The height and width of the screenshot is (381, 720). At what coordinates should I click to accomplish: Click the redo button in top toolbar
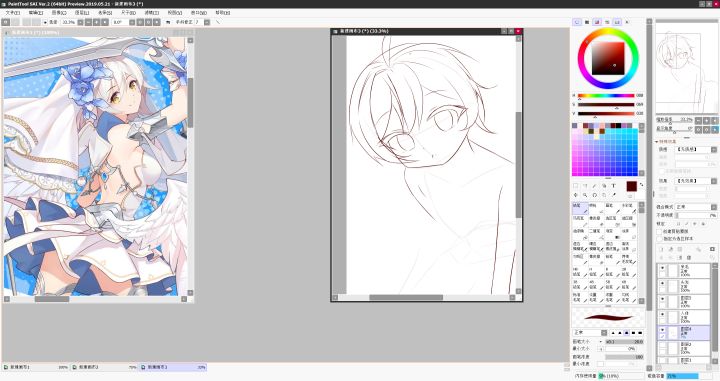[x=15, y=22]
